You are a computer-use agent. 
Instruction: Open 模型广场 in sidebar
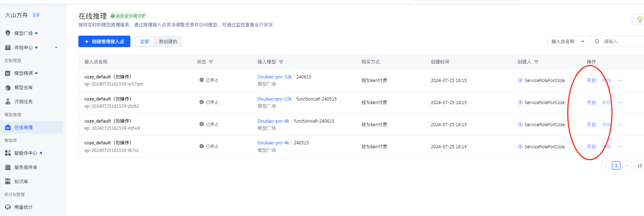tap(24, 33)
